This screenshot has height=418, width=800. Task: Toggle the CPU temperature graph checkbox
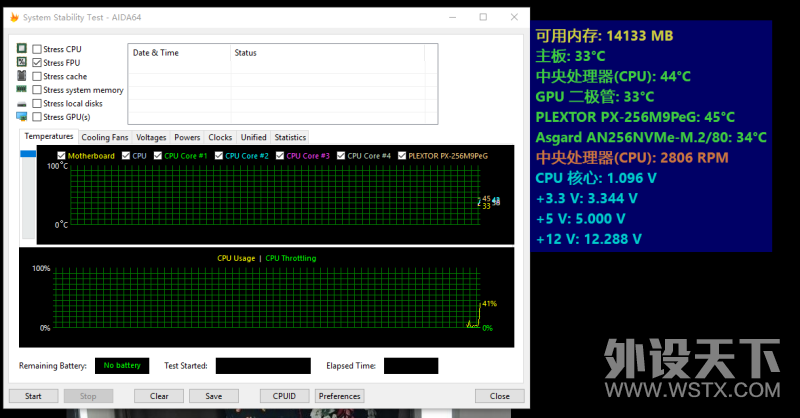point(126,156)
